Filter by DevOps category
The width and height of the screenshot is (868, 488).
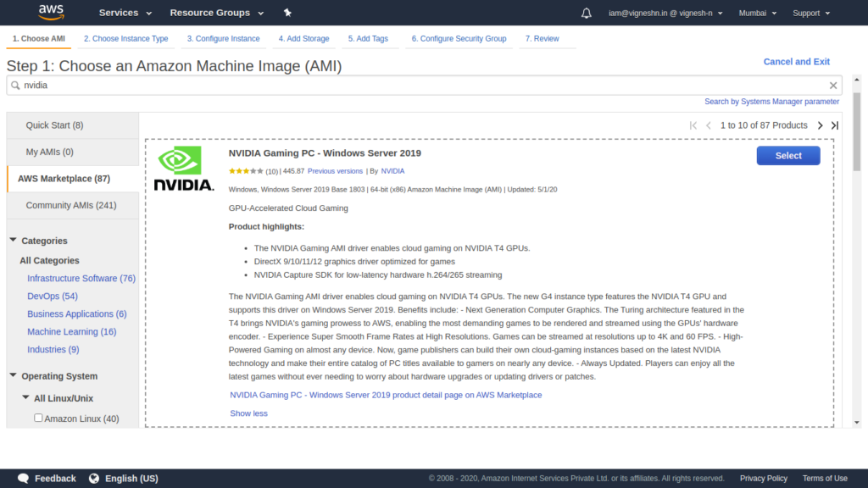53,296
